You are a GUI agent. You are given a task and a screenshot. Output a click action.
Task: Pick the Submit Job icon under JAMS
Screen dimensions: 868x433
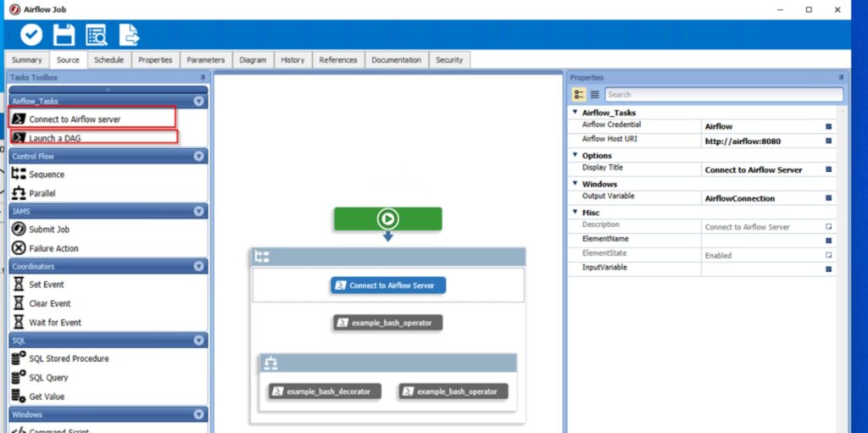(x=19, y=229)
